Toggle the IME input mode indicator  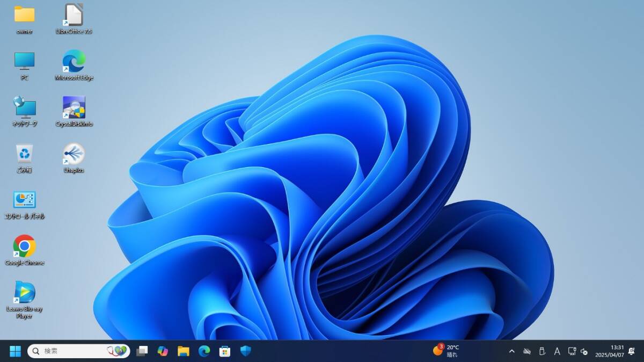coord(558,350)
